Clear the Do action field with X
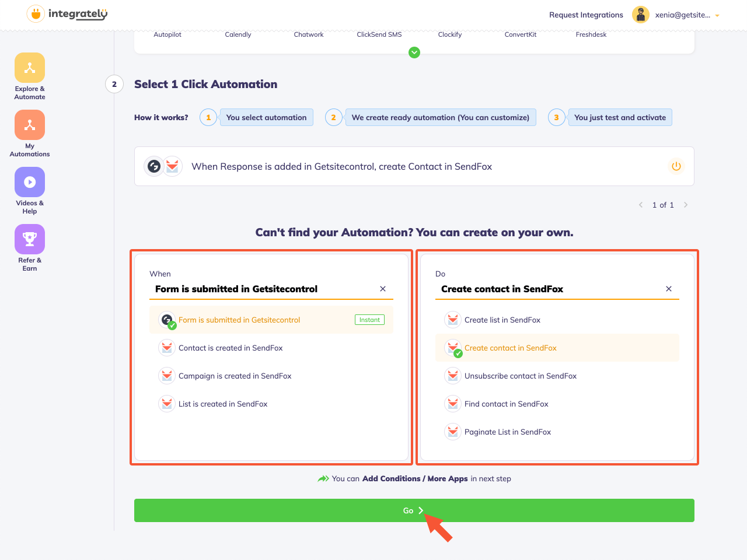This screenshot has width=747, height=560. (x=669, y=289)
